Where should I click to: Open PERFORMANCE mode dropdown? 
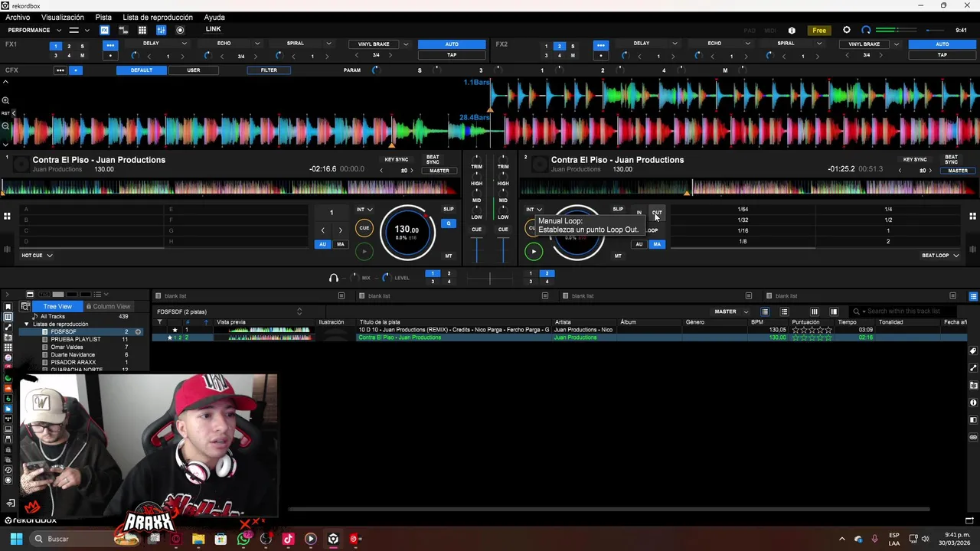[x=34, y=30]
